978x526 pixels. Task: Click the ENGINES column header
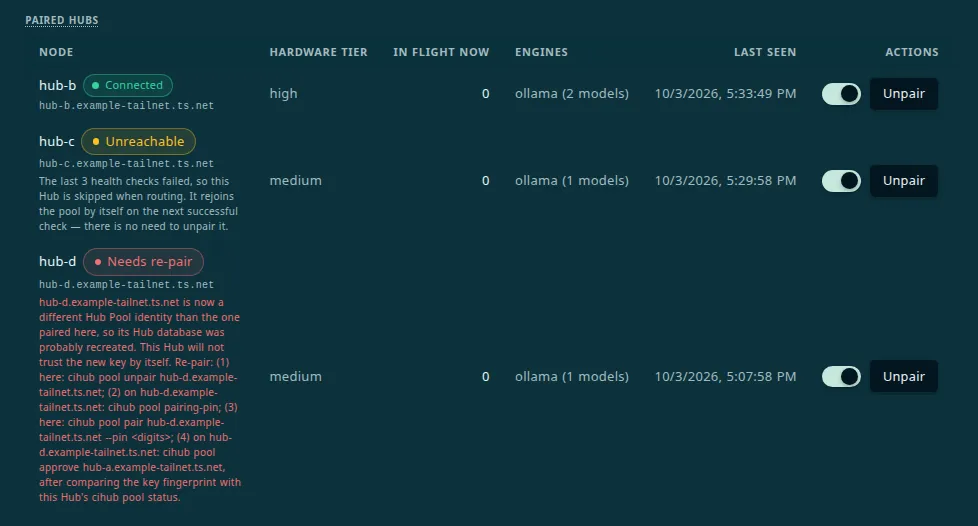click(541, 52)
